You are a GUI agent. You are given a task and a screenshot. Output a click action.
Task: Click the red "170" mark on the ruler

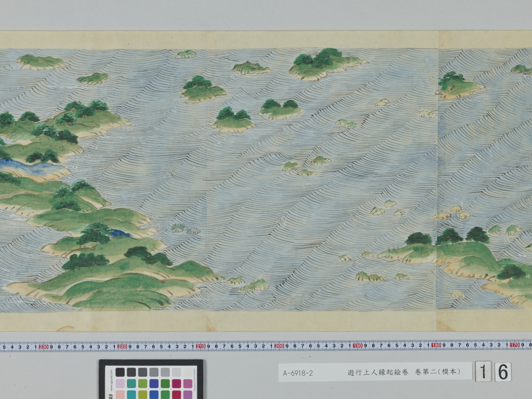coord(515,344)
